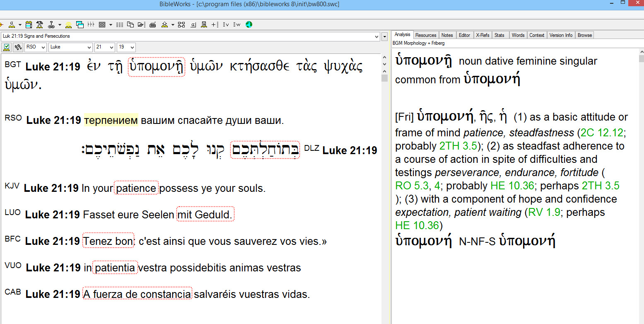Click the up-arrow over book icon
Image resolution: width=644 pixels, height=324 pixels.
[x=164, y=24]
